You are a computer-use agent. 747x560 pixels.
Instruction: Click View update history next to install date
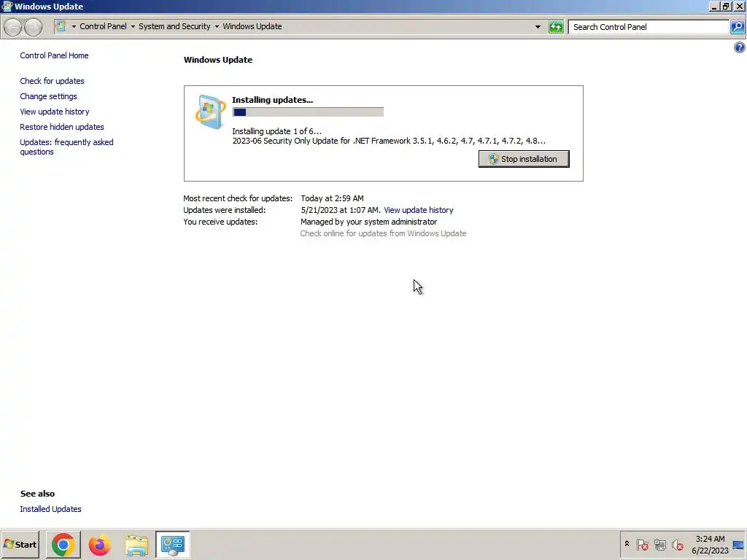(418, 210)
